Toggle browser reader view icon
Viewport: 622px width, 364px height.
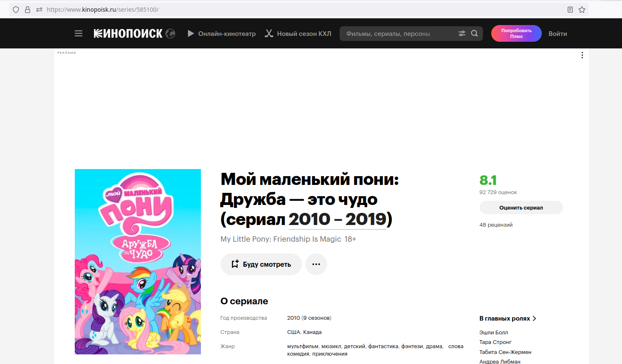pos(570,10)
